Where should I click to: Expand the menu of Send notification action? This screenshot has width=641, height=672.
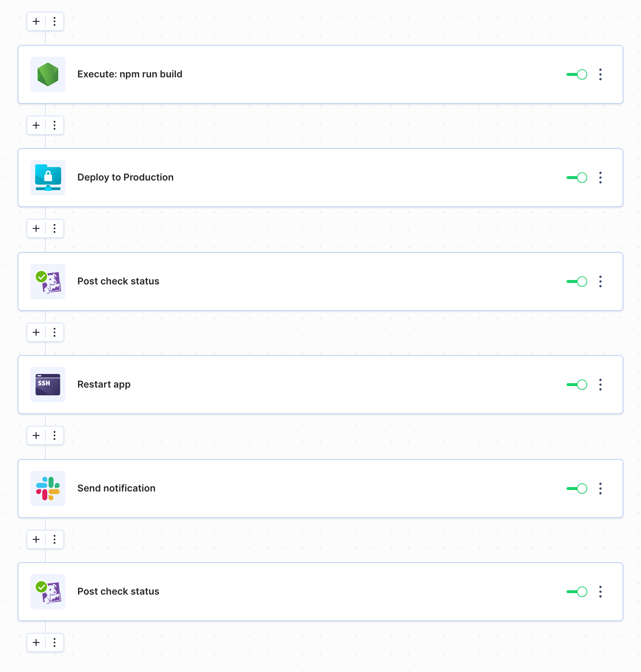click(x=600, y=489)
